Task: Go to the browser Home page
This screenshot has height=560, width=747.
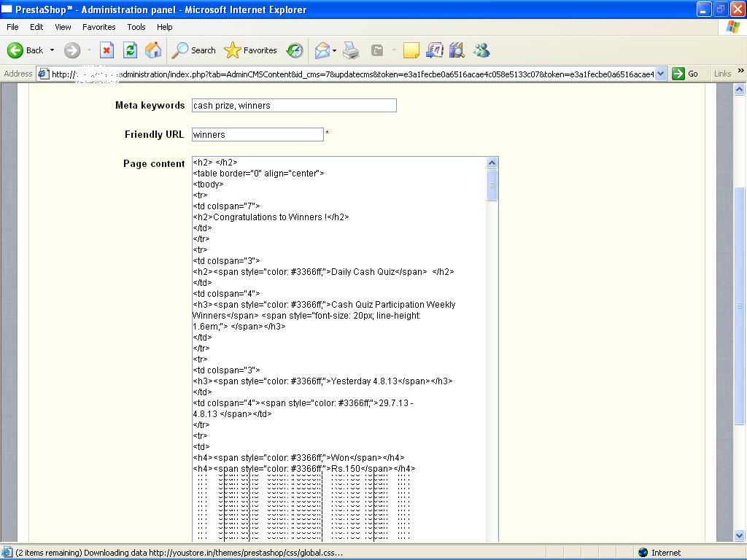Action: [x=153, y=50]
